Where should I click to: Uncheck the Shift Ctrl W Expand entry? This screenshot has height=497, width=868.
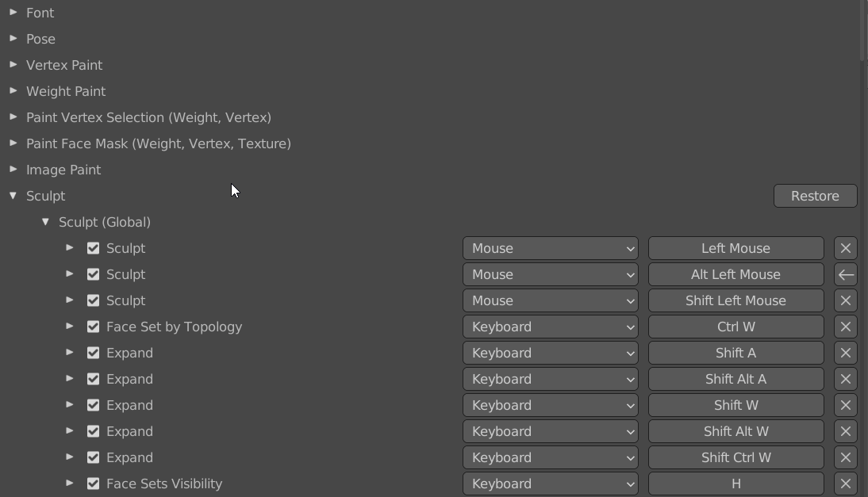pos(93,457)
